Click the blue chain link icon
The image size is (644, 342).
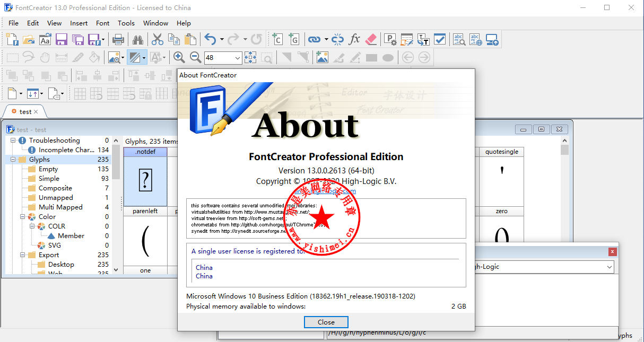click(314, 39)
